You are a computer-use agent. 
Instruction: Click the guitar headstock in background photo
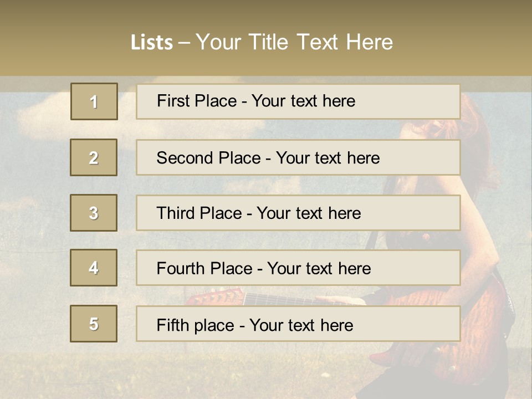216,297
